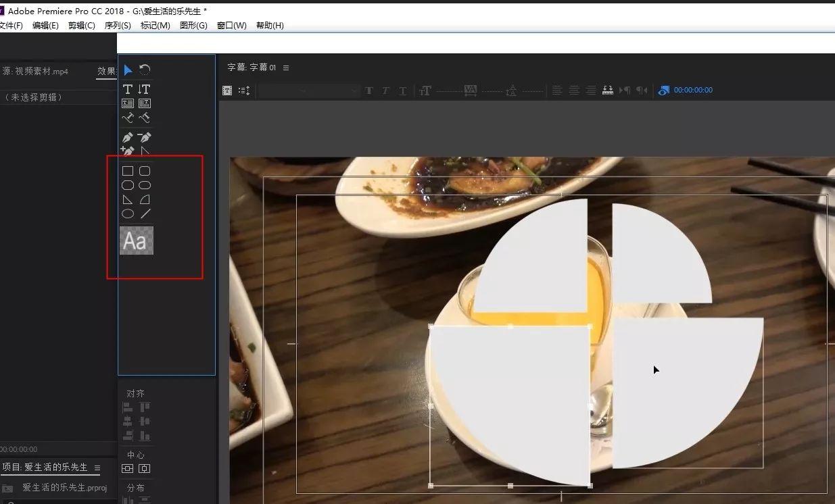The image size is (835, 504).
Task: Select the Vertical Area Type tool
Action: coord(144,103)
